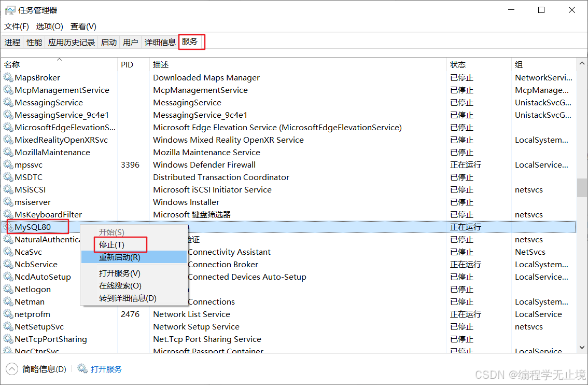
Task: Open the 文件(F) menu
Action: point(17,26)
